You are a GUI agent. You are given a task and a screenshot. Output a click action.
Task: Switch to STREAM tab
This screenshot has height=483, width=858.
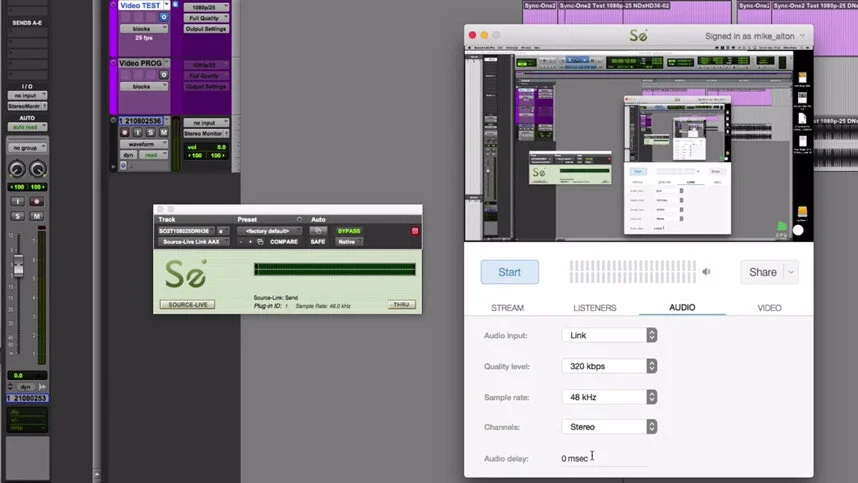(507, 308)
